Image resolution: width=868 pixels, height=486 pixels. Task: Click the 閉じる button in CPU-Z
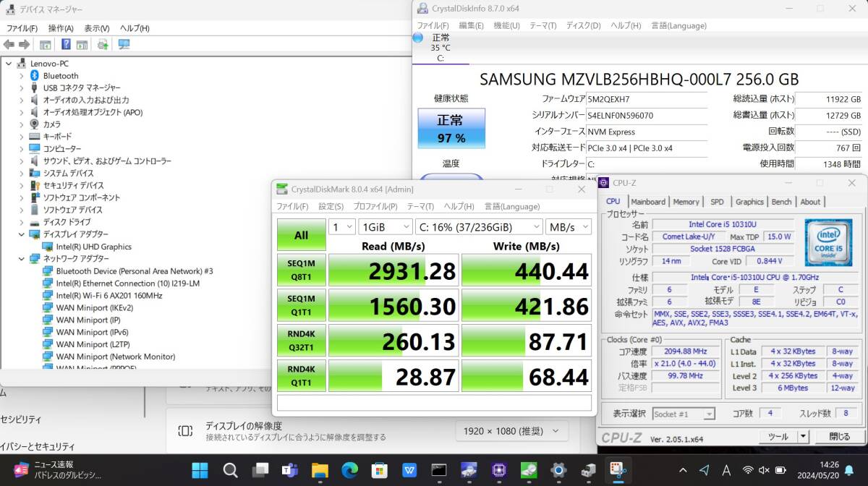[x=840, y=437]
